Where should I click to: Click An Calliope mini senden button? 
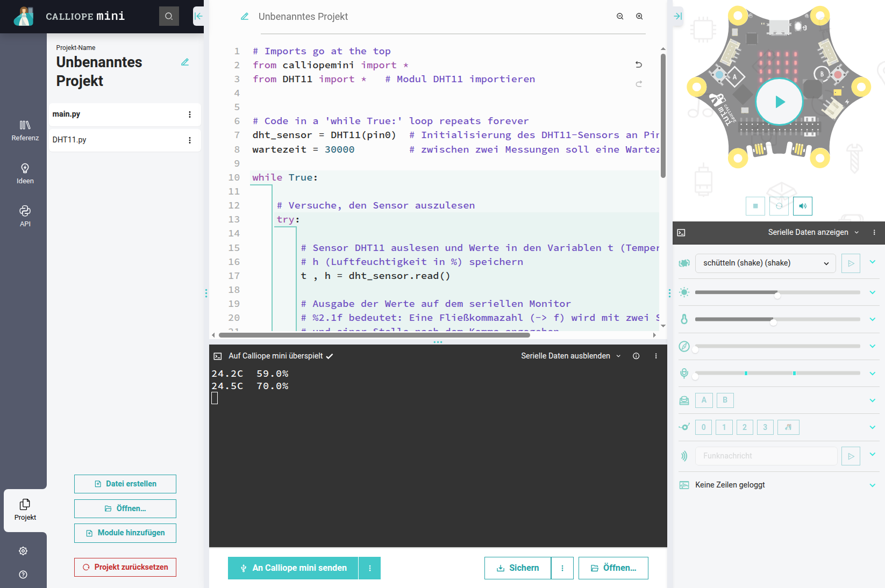click(293, 568)
